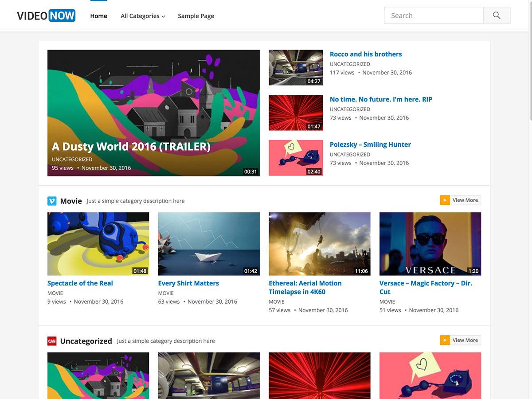
Task: Open Spectacle of the Real thumbnail
Action: pyautogui.click(x=98, y=244)
